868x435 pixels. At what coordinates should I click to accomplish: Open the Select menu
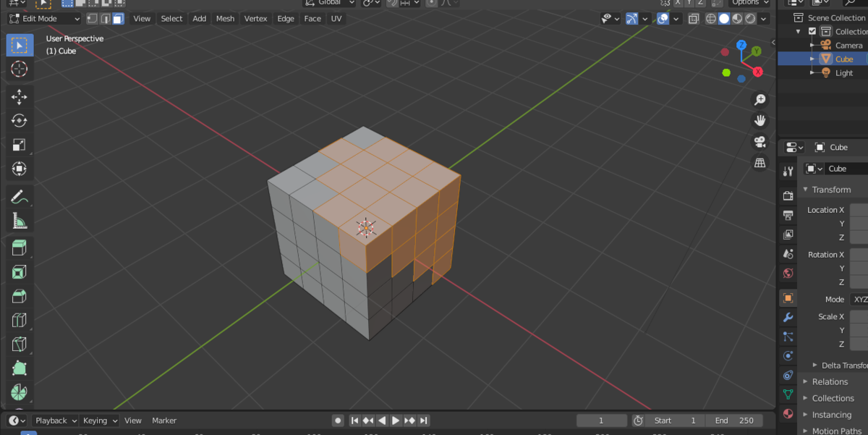pyautogui.click(x=171, y=19)
